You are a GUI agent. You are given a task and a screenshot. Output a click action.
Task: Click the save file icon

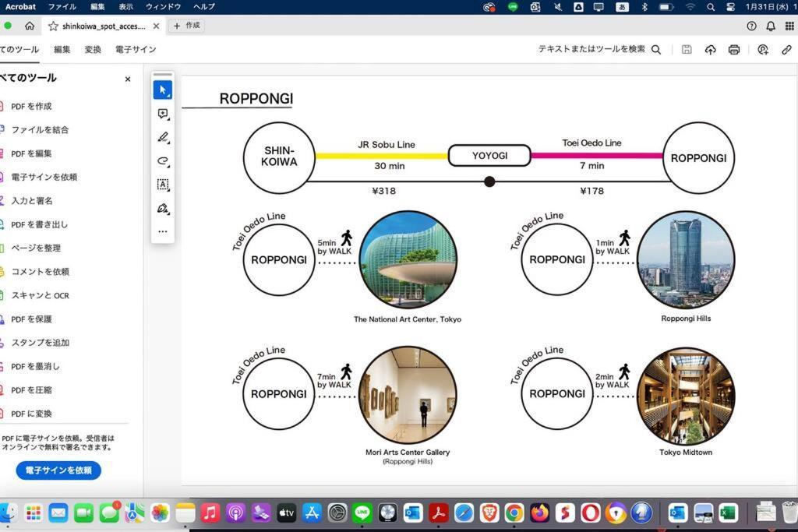pyautogui.click(x=686, y=49)
